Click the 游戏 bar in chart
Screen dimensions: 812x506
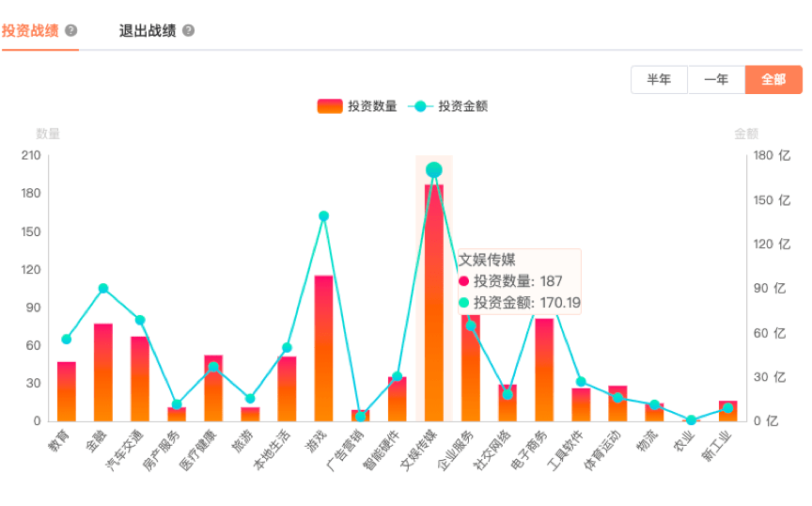323,348
